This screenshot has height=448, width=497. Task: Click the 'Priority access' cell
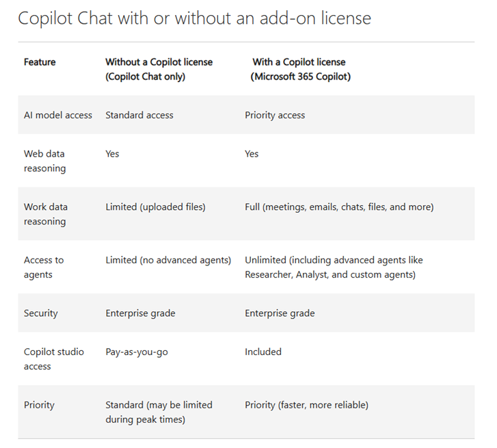[x=275, y=115]
